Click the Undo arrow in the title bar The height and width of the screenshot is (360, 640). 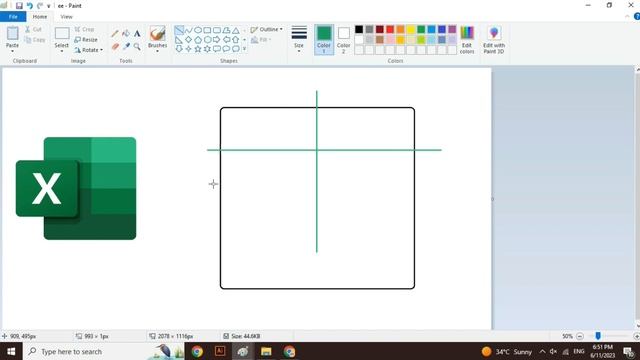29,6
